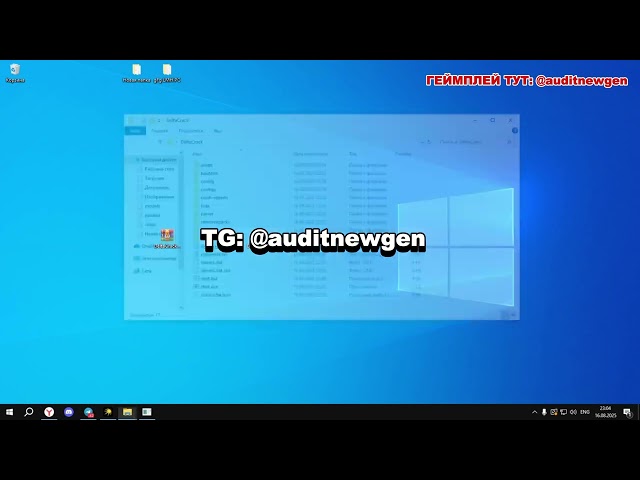The width and height of the screenshot is (640, 480).
Task: Refresh the DeltaCrack folder view
Action: pos(429,142)
